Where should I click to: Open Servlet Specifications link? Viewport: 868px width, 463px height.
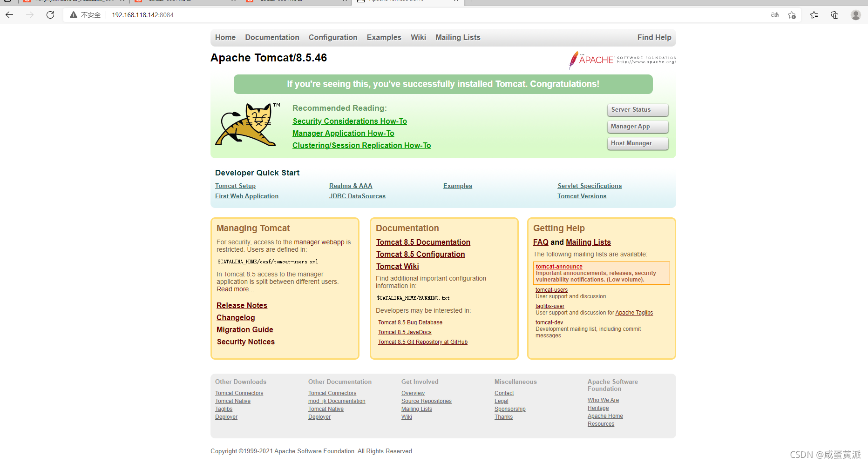(x=590, y=186)
